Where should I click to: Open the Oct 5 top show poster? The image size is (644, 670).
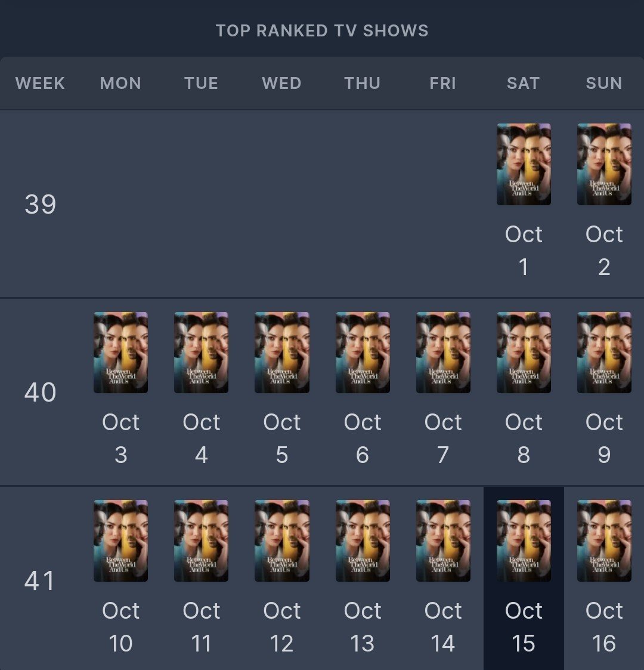click(x=281, y=352)
